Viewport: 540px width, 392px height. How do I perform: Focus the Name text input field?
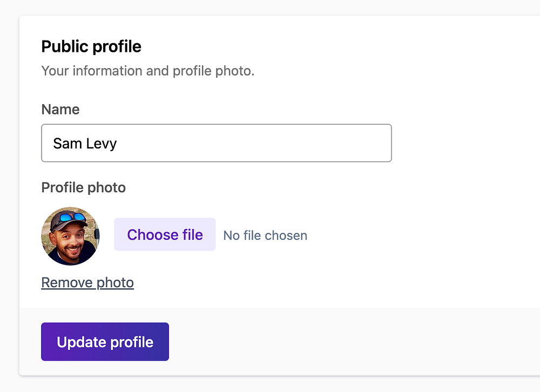pos(216,143)
